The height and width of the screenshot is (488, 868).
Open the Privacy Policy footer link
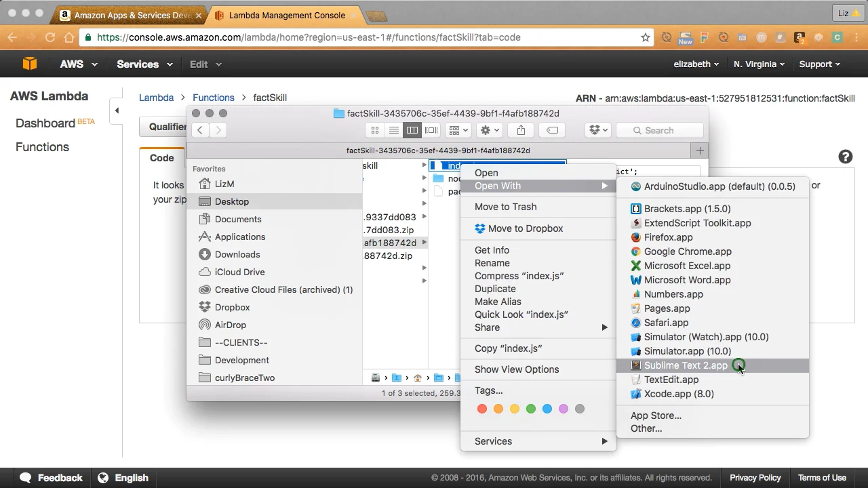(x=755, y=478)
